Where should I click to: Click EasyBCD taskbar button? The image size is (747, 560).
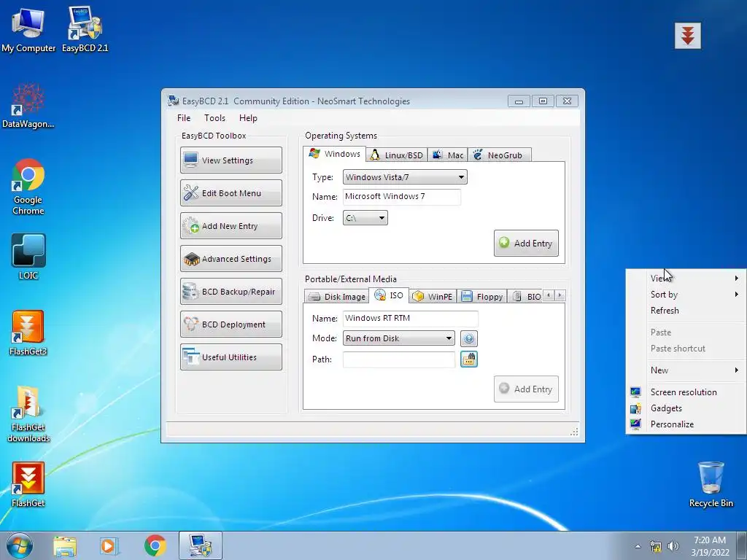point(200,545)
